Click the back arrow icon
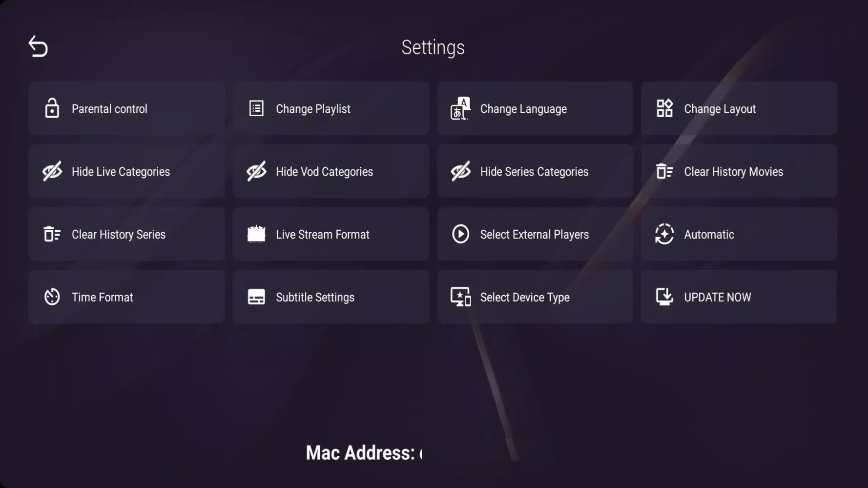868x488 pixels. [38, 47]
